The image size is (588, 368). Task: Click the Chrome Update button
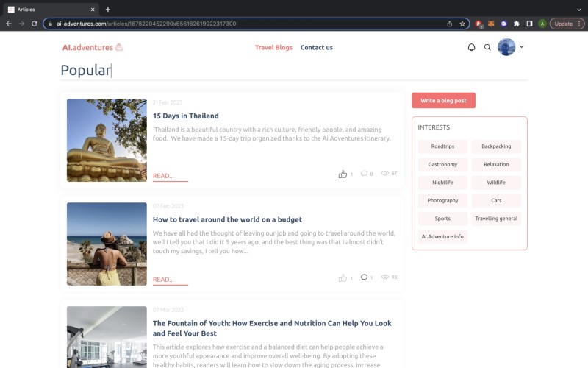(x=567, y=24)
